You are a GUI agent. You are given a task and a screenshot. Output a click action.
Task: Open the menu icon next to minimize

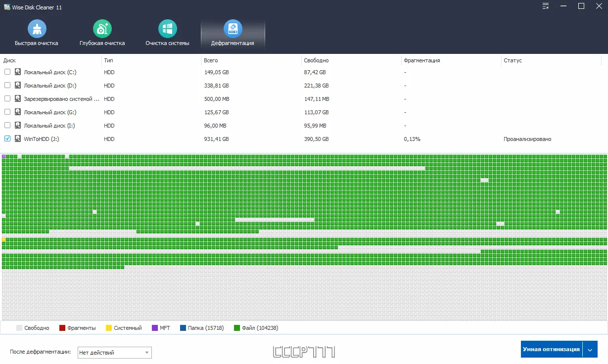[546, 6]
